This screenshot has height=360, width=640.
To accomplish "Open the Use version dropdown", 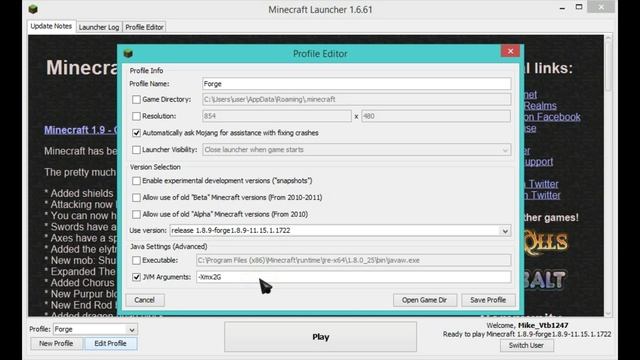I will [340, 231].
